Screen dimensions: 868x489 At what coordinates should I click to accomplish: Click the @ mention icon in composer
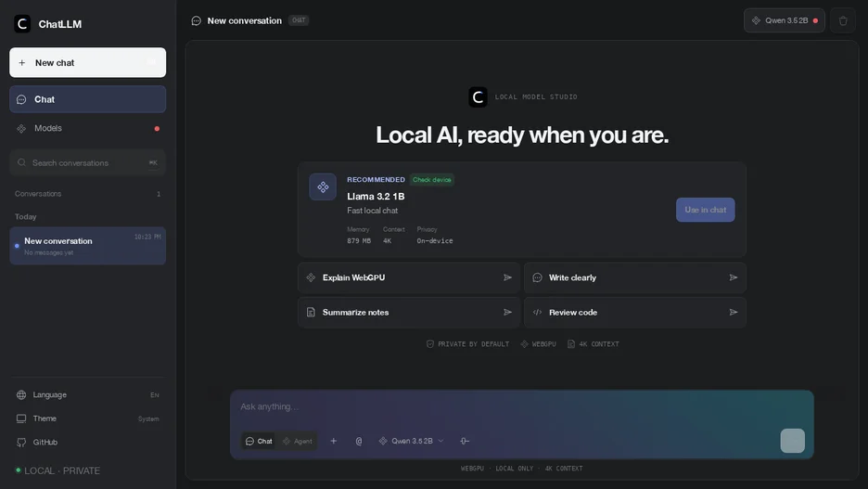pyautogui.click(x=359, y=442)
